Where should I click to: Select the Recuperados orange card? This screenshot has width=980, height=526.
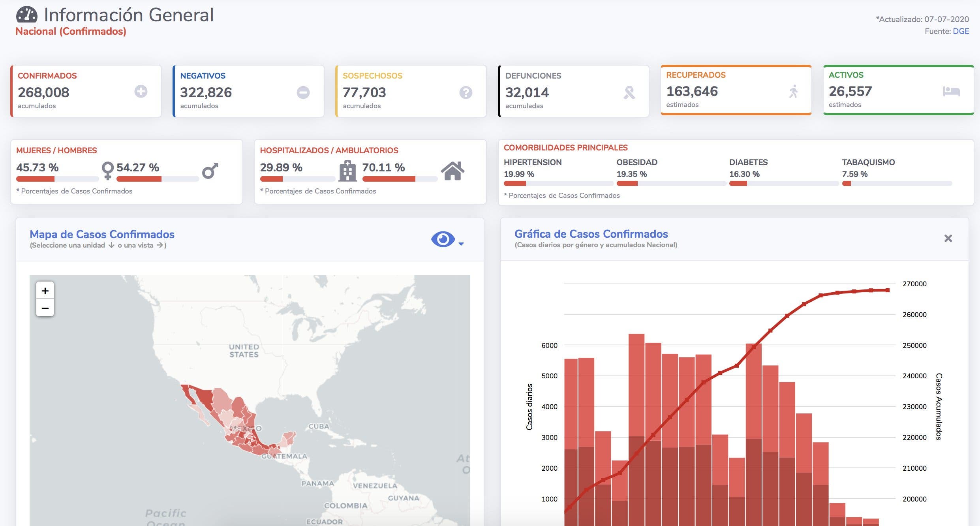736,90
